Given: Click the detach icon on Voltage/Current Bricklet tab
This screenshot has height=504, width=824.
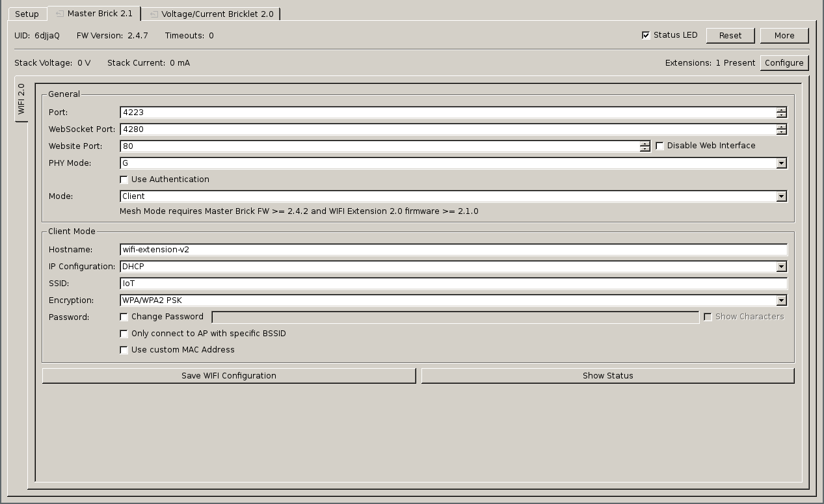Looking at the screenshot, I should [x=154, y=14].
